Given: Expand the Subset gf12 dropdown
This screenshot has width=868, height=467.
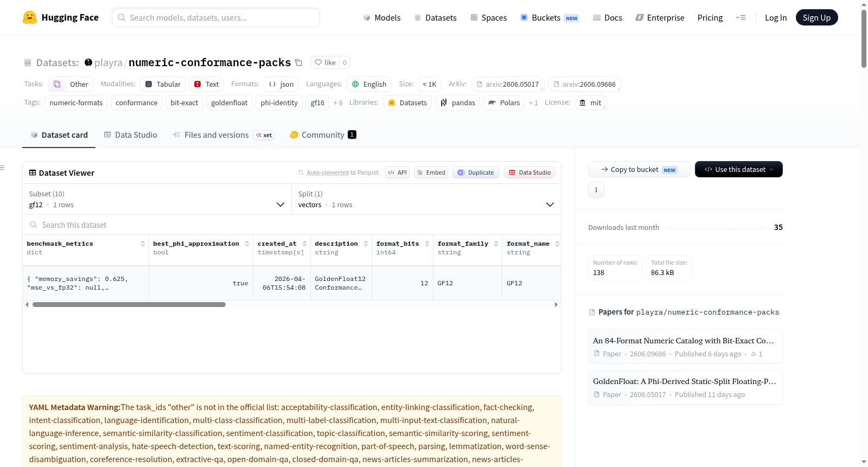Looking at the screenshot, I should coord(157,199).
